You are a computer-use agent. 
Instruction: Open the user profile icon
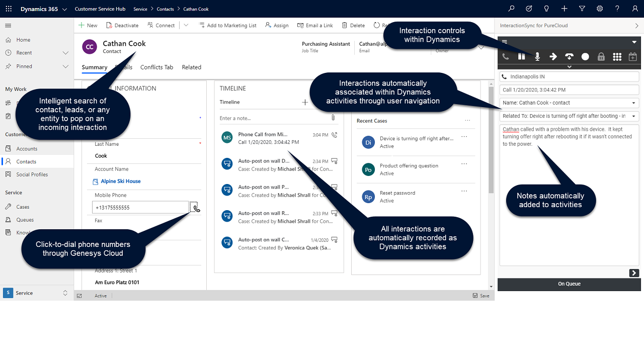pyautogui.click(x=635, y=9)
